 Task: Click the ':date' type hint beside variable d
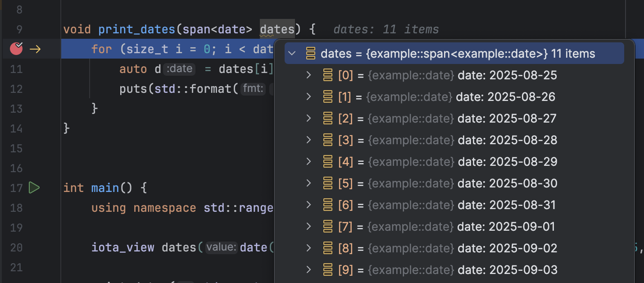click(180, 68)
